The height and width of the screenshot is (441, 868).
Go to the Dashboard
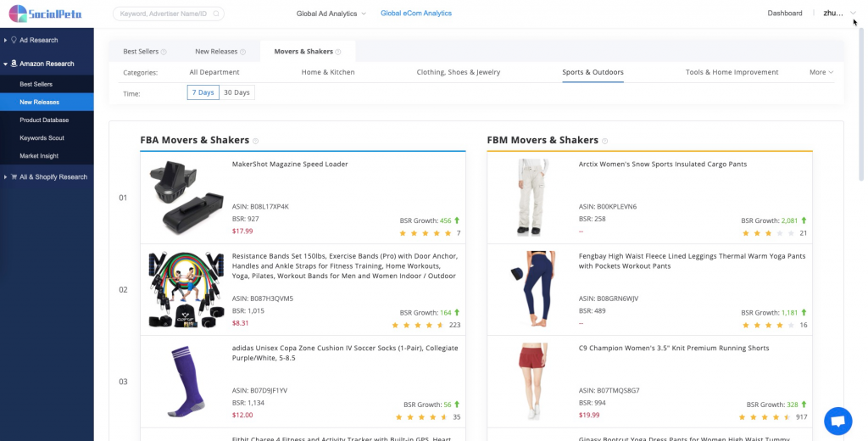click(784, 14)
